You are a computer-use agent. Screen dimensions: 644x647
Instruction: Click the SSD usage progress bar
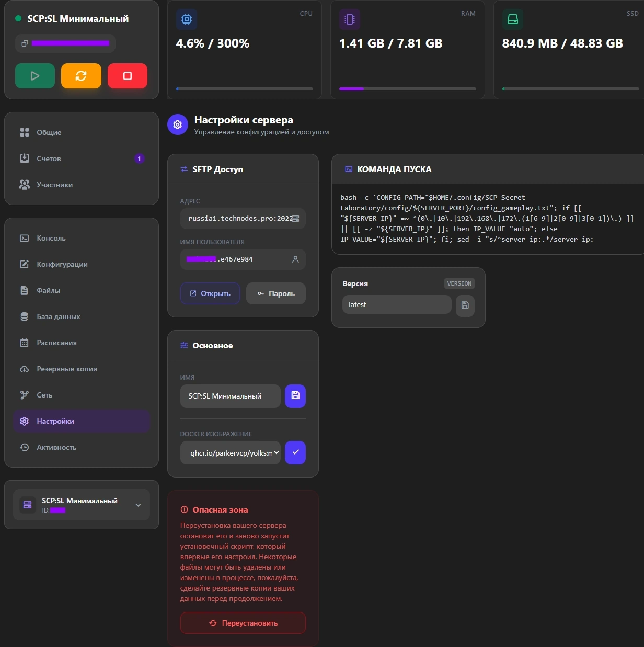(x=571, y=89)
